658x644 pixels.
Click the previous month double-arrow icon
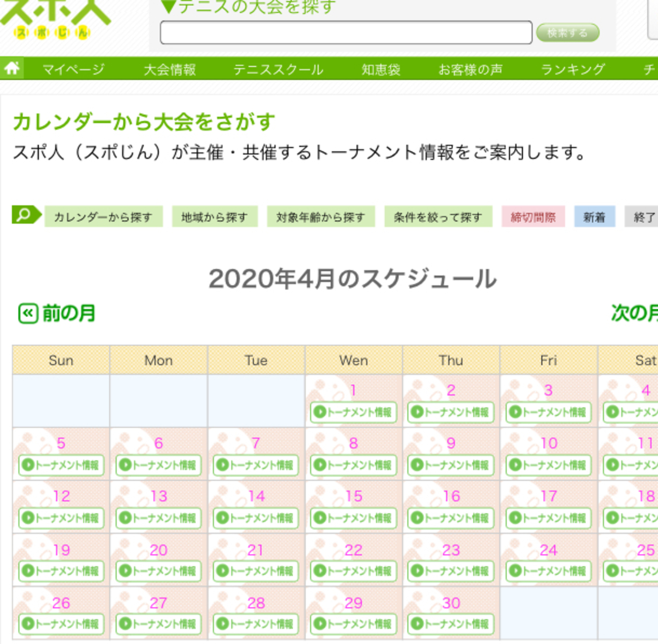pyautogui.click(x=28, y=313)
